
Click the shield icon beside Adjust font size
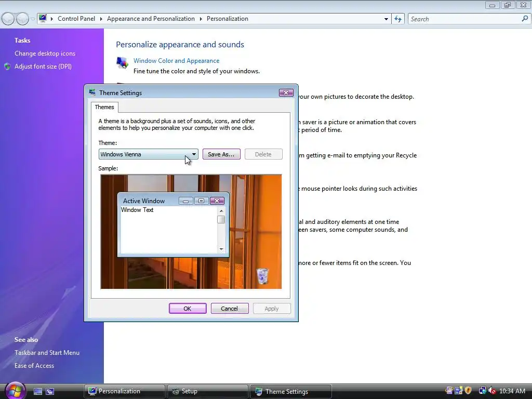[x=7, y=66]
